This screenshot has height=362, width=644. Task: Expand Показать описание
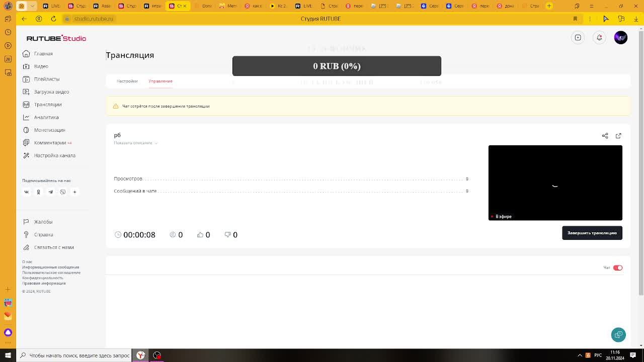(135, 143)
